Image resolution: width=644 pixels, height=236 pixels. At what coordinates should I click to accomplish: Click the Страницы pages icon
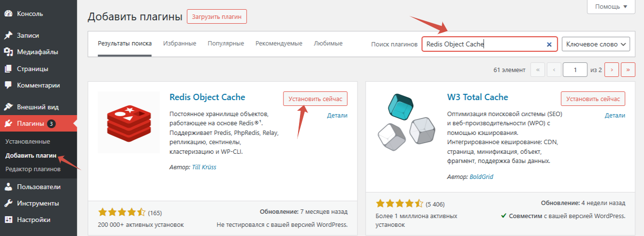coord(8,69)
